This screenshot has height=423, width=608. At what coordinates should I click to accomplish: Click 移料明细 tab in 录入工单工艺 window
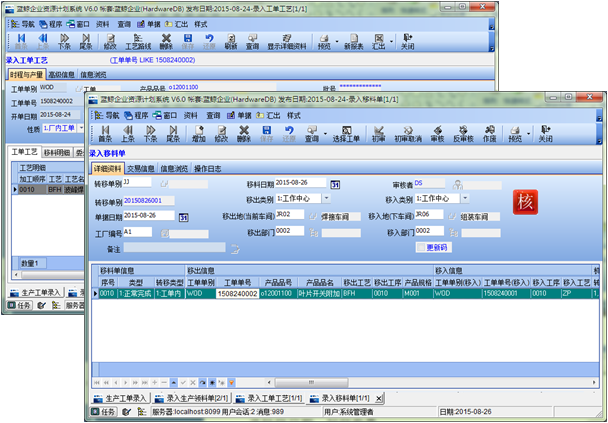point(57,152)
